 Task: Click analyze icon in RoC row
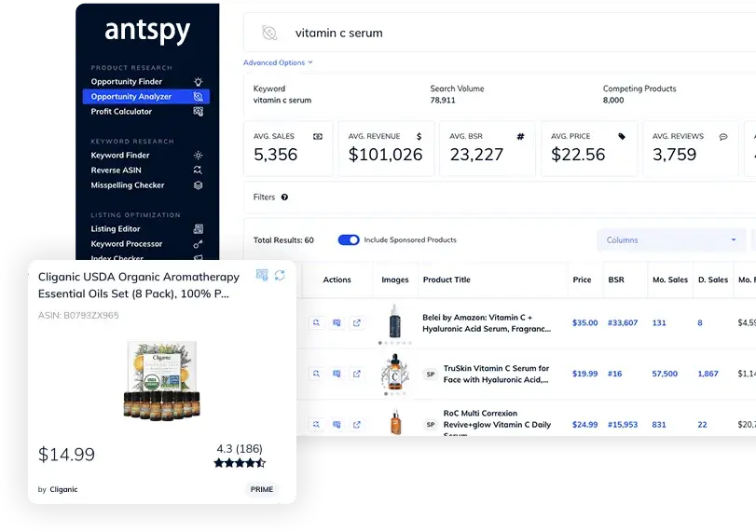click(x=316, y=425)
